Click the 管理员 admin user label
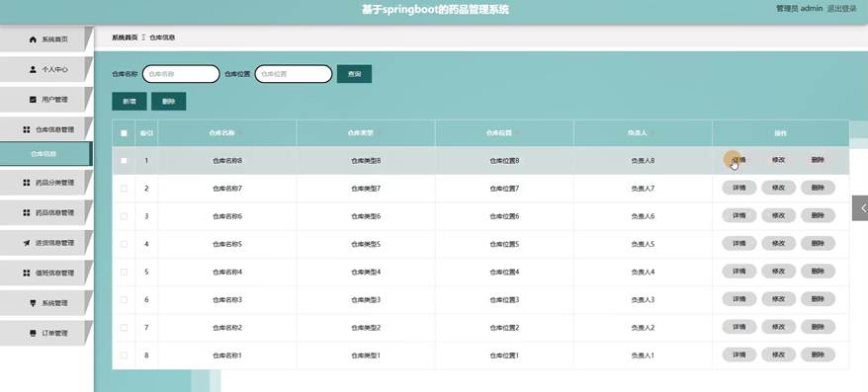 pos(799,9)
